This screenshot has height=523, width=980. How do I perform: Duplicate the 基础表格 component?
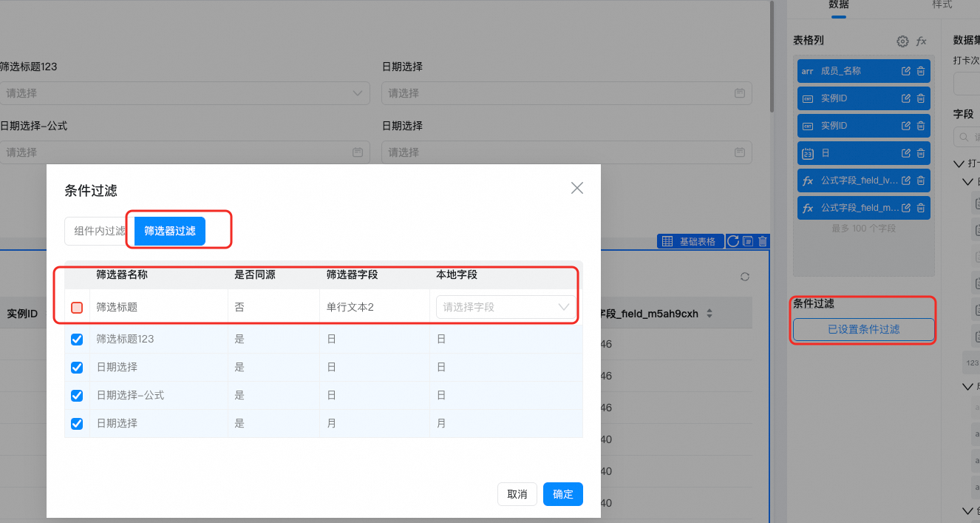(x=748, y=241)
